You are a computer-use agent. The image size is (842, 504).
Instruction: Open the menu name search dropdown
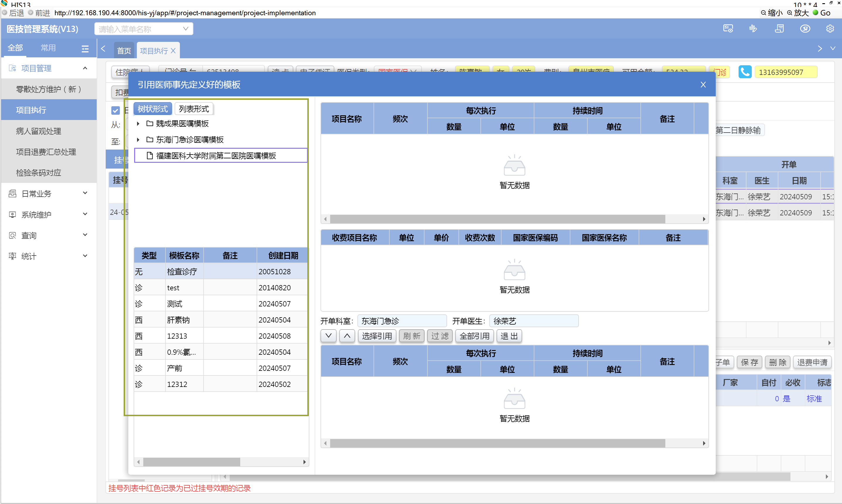(186, 29)
